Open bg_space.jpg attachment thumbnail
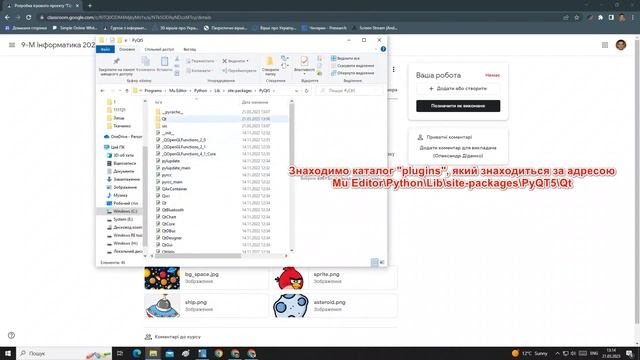640x360 pixels. 162,278
